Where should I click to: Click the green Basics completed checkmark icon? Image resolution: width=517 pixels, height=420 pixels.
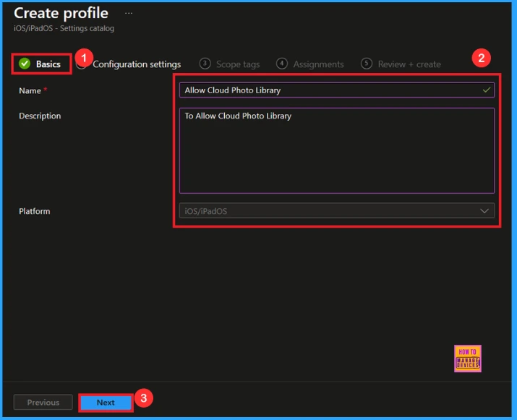(x=25, y=64)
